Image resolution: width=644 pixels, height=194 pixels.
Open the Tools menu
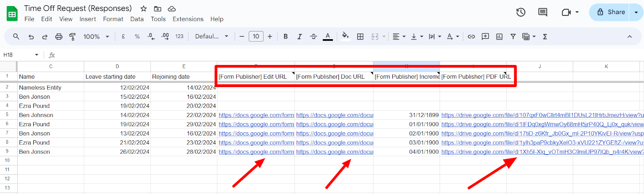point(158,19)
